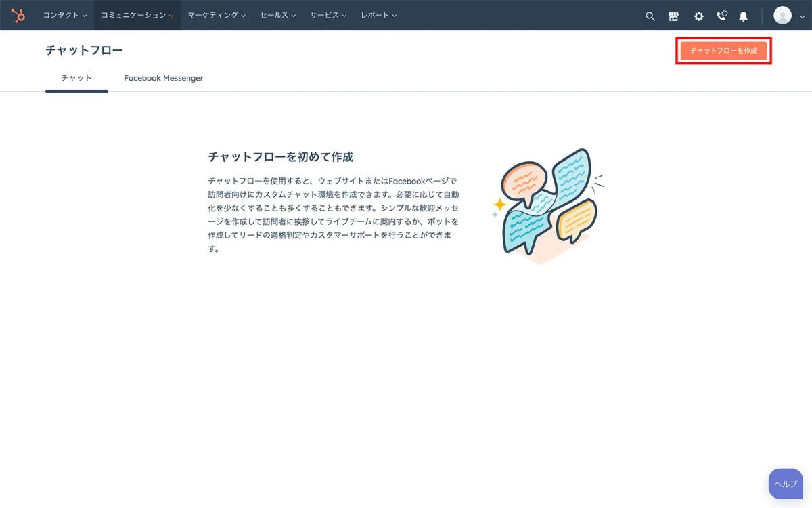Click the chat bubbles illustration
This screenshot has width=812, height=508.
coord(548,206)
